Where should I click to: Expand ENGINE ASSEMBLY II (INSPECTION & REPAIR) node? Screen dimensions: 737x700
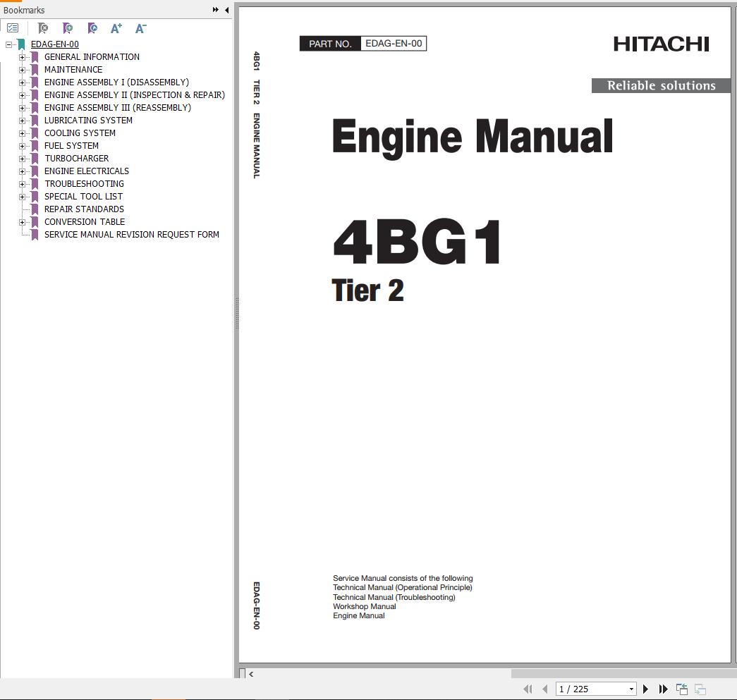pos(22,95)
